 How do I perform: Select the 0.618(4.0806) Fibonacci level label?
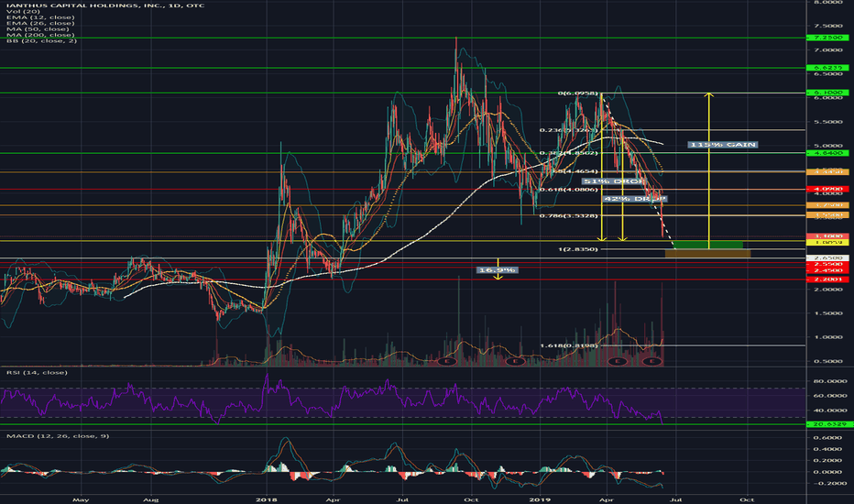(569, 190)
